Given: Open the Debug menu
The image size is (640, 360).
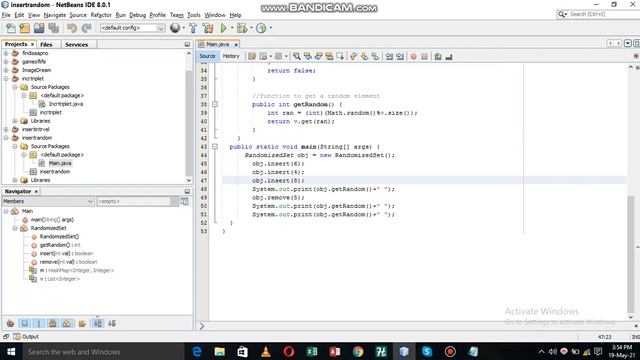Looking at the screenshot, I should tap(138, 15).
